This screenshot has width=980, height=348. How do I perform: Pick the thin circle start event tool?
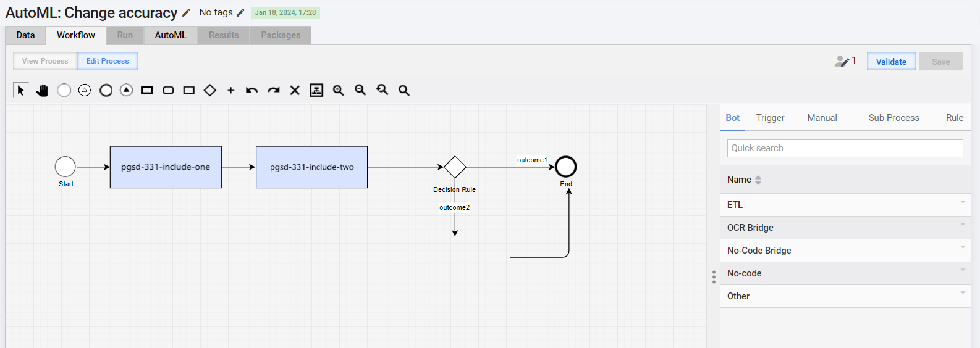(64, 90)
